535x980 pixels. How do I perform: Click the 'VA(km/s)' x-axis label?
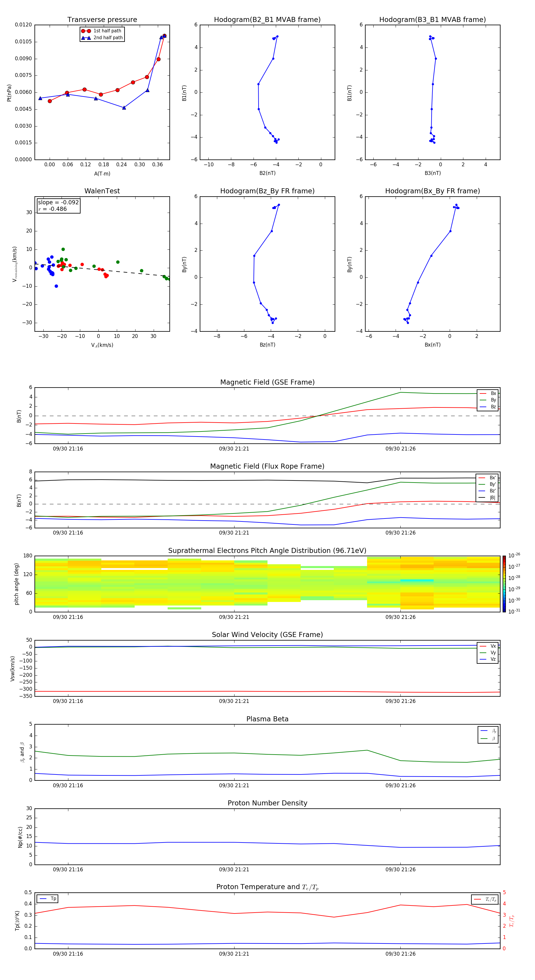102,345
